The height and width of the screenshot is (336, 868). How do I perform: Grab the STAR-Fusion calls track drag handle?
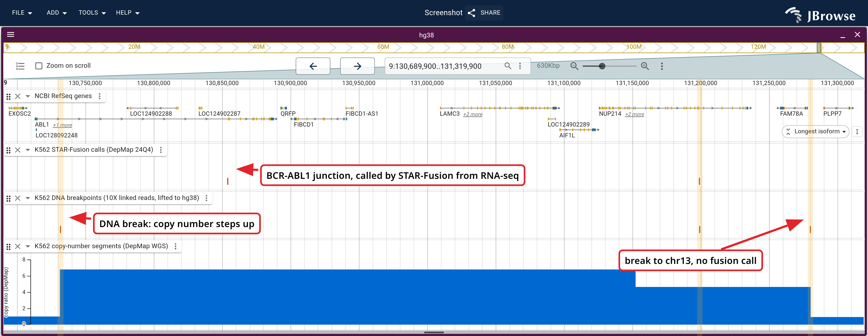click(8, 150)
